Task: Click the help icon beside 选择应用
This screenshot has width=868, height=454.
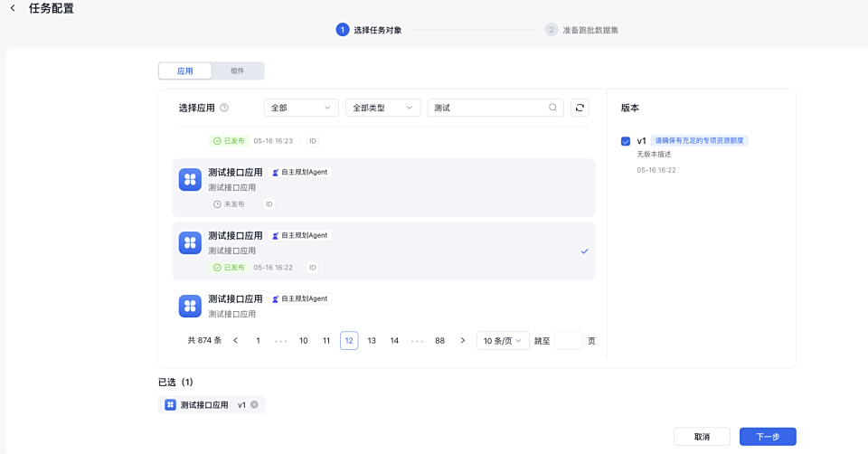Action: [224, 108]
